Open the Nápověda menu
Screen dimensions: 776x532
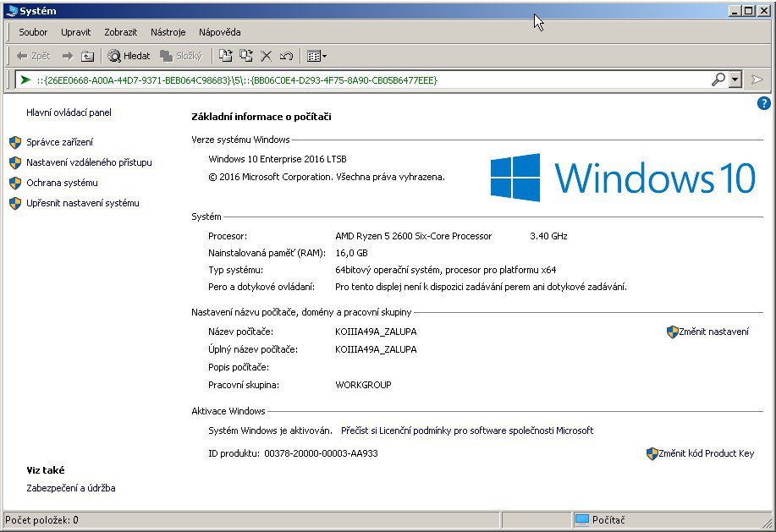tap(220, 32)
